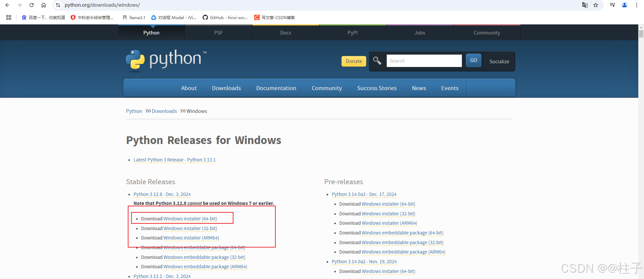
Task: Download stable Windows installer (ARM64) for 3.12.8
Action: [x=191, y=238]
